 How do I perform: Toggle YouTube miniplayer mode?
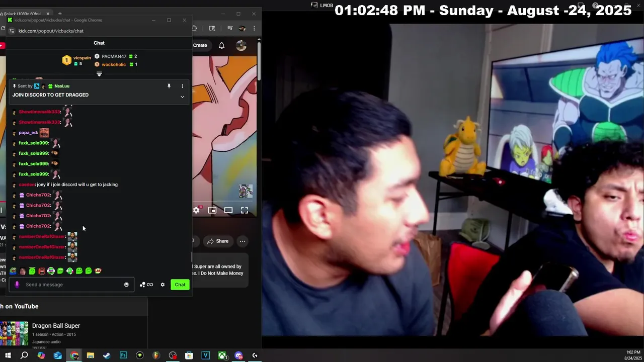click(212, 210)
